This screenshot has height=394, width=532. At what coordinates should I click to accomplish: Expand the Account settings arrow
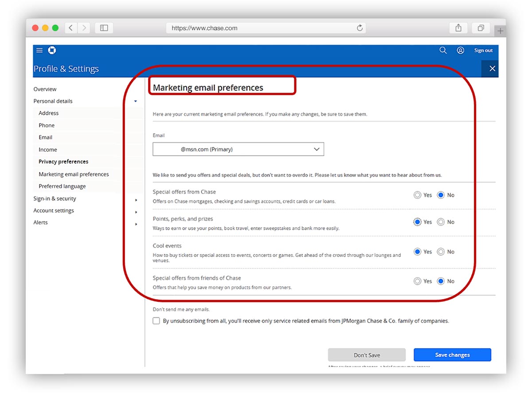coord(136,212)
